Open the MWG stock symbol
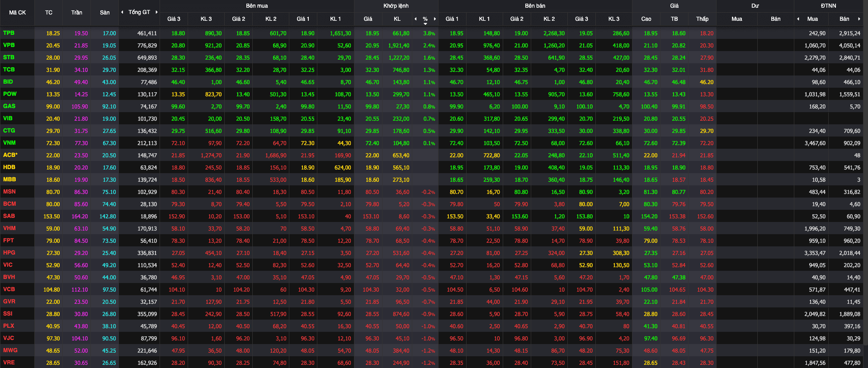Image resolution: width=868 pixels, height=368 pixels. point(10,350)
